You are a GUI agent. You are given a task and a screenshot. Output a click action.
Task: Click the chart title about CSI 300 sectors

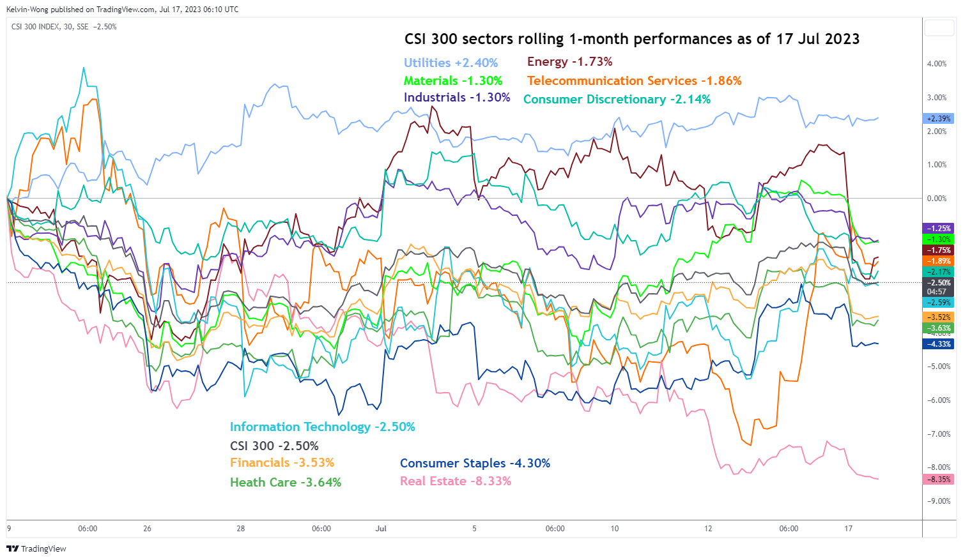631,39
